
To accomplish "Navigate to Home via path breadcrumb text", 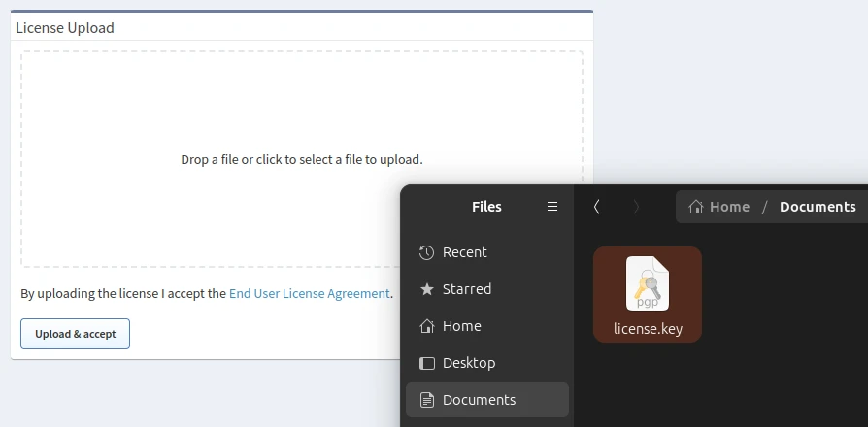I will point(729,207).
